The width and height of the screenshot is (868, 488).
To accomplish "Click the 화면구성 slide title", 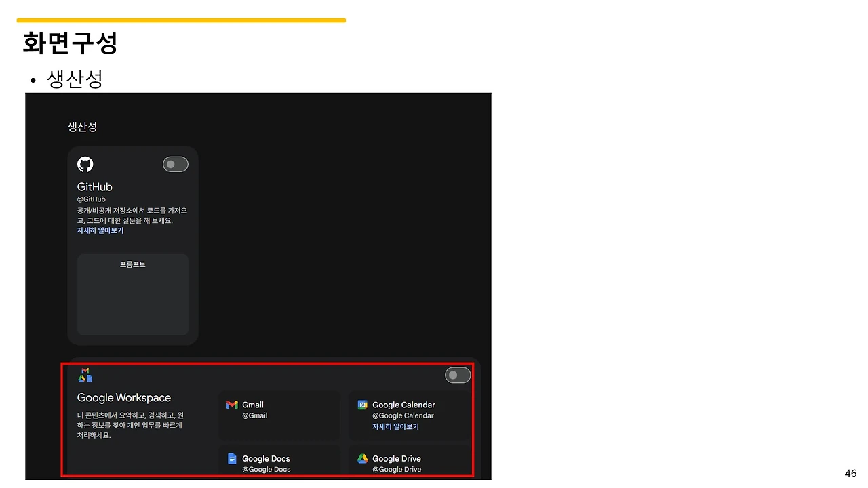I will point(70,42).
